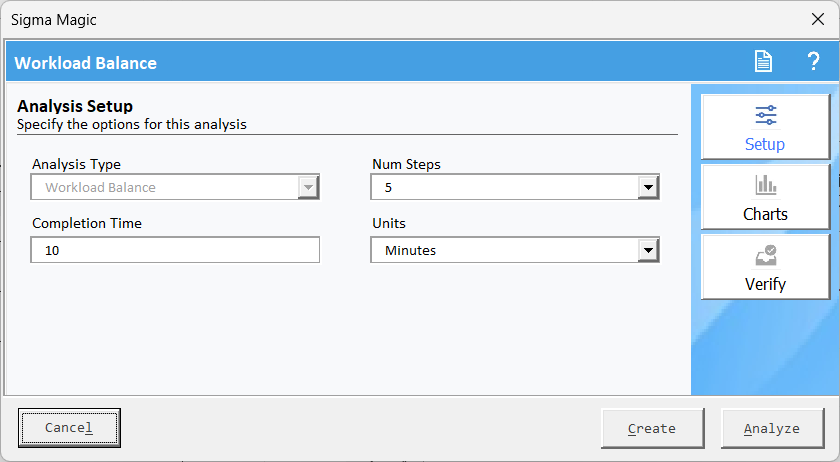Click the Setup sliders icon
The image size is (840, 462).
765,115
